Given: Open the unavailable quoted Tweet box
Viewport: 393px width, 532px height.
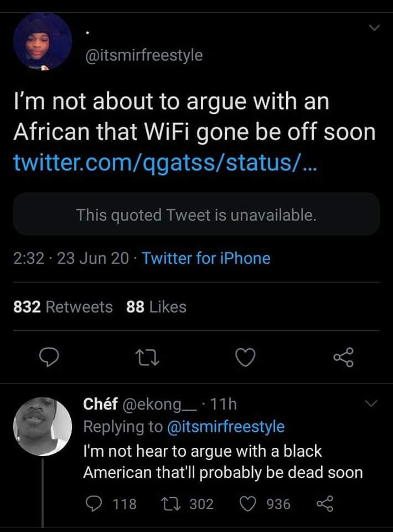Looking at the screenshot, I should click(x=196, y=214).
